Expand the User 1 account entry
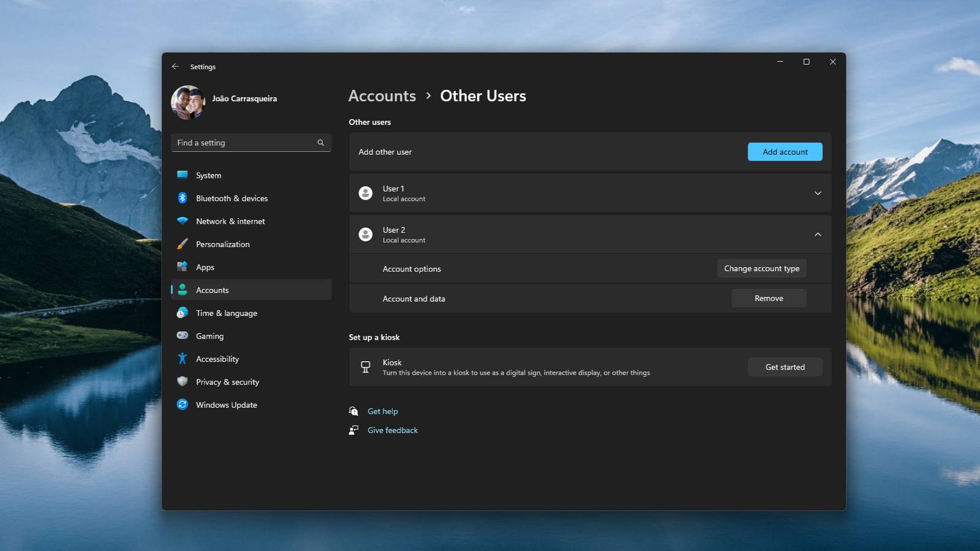Viewport: 980px width, 551px height. tap(817, 193)
